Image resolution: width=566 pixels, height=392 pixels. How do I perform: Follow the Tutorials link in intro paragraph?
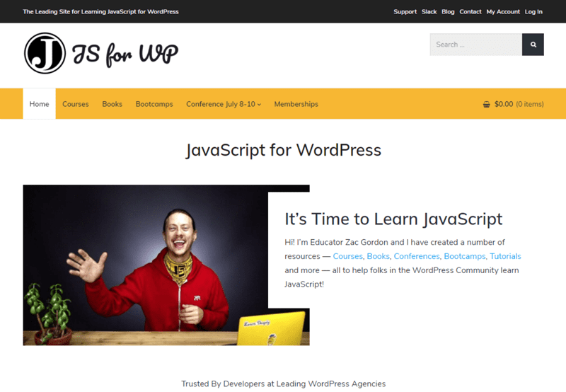pos(505,256)
